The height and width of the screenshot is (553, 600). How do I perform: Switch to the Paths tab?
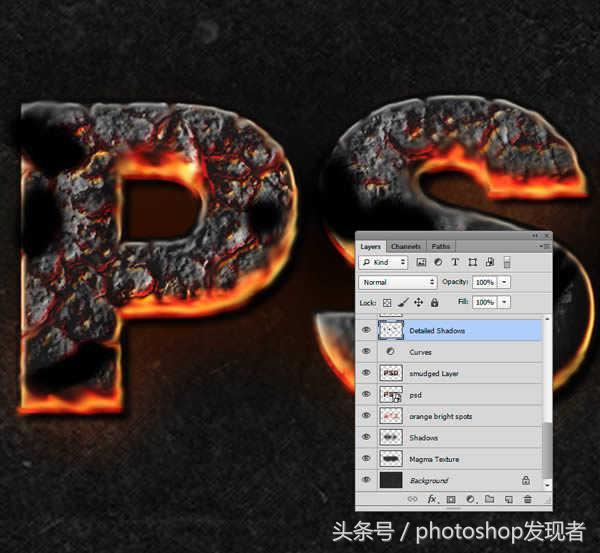(440, 246)
